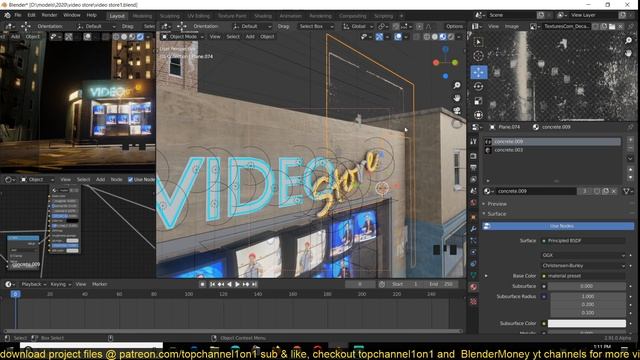Toggle the Use Nodes checkbox in node editor

pyautogui.click(x=131, y=180)
